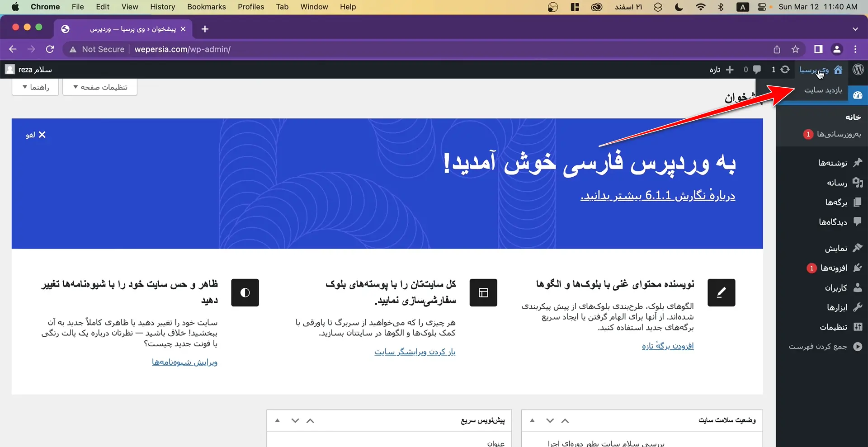This screenshot has height=447, width=868.
Task: Open a new Chrome tab with plus button
Action: [205, 29]
